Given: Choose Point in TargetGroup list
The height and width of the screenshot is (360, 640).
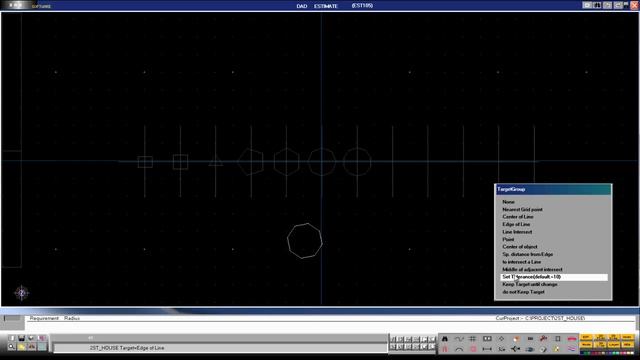Looking at the screenshot, I should click(508, 239).
